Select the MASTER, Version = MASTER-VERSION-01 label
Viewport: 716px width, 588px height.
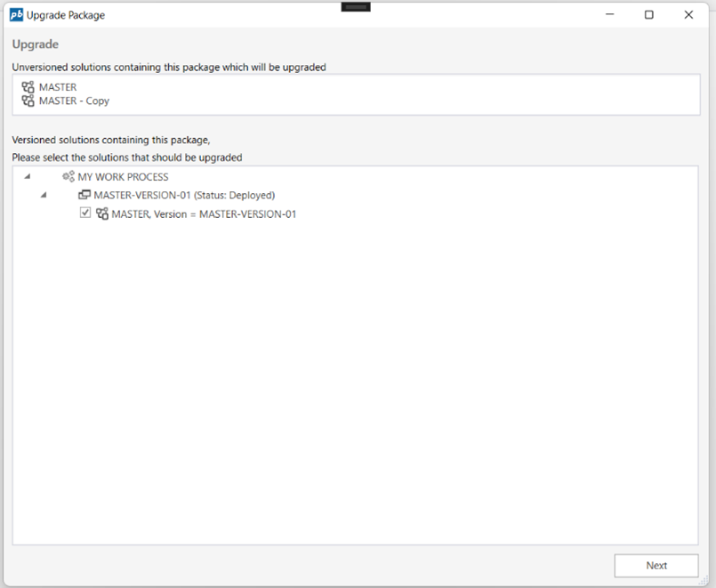point(204,213)
